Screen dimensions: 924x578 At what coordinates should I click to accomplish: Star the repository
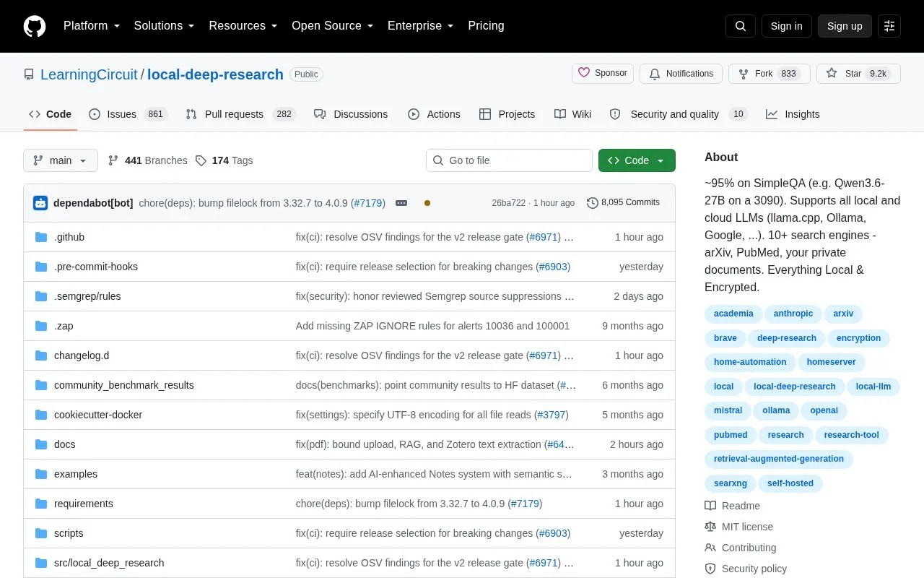[858, 74]
